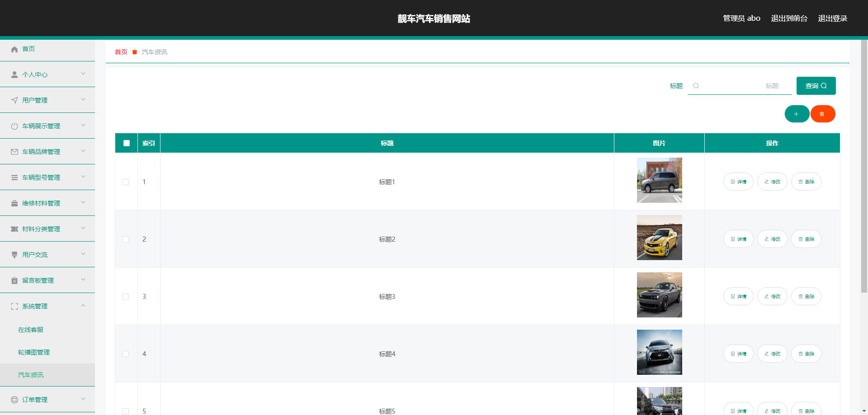Check the checkbox for row 标题5

(126, 411)
